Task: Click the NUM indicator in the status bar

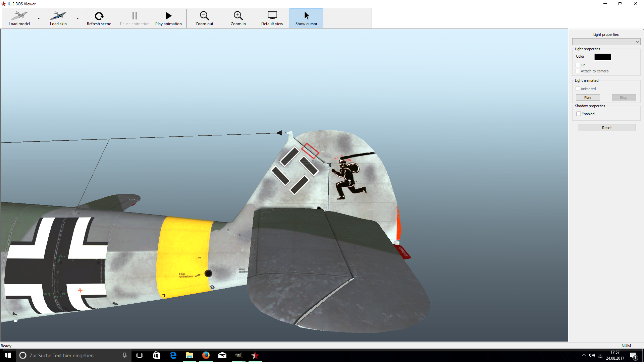Action: [x=626, y=346]
